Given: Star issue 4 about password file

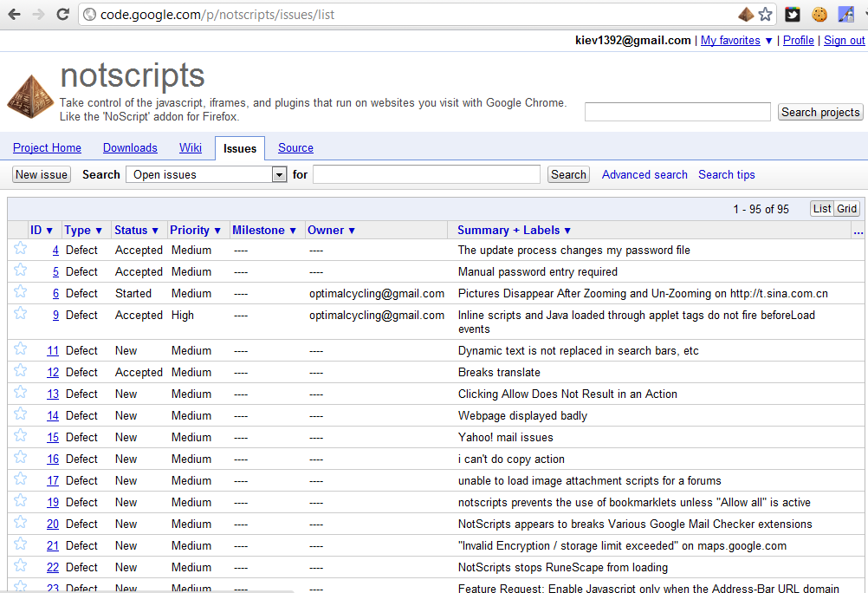Looking at the screenshot, I should coord(20,249).
